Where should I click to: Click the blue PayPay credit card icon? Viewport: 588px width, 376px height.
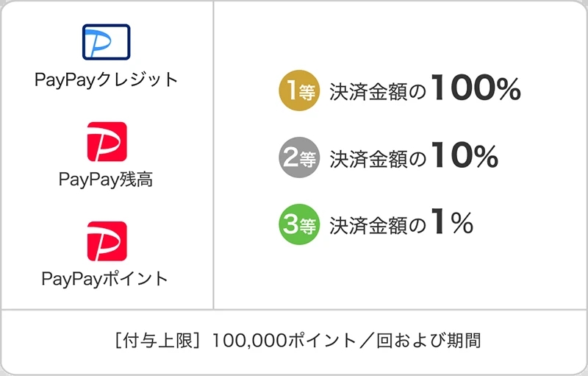pyautogui.click(x=106, y=42)
